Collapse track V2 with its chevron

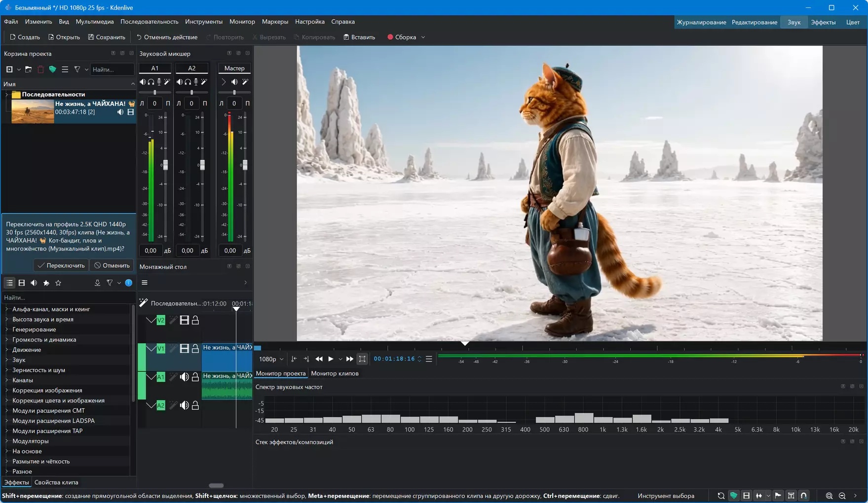coord(151,321)
